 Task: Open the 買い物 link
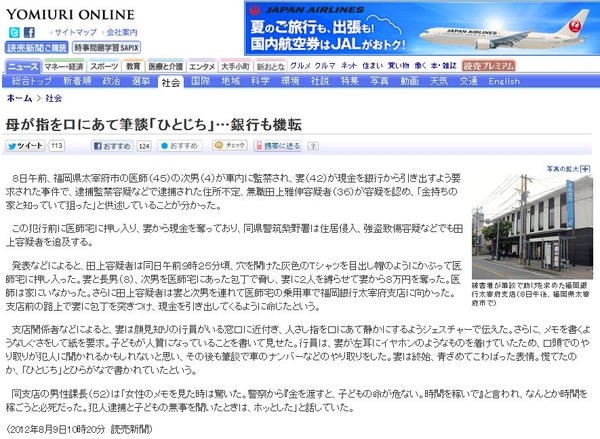[399, 66]
